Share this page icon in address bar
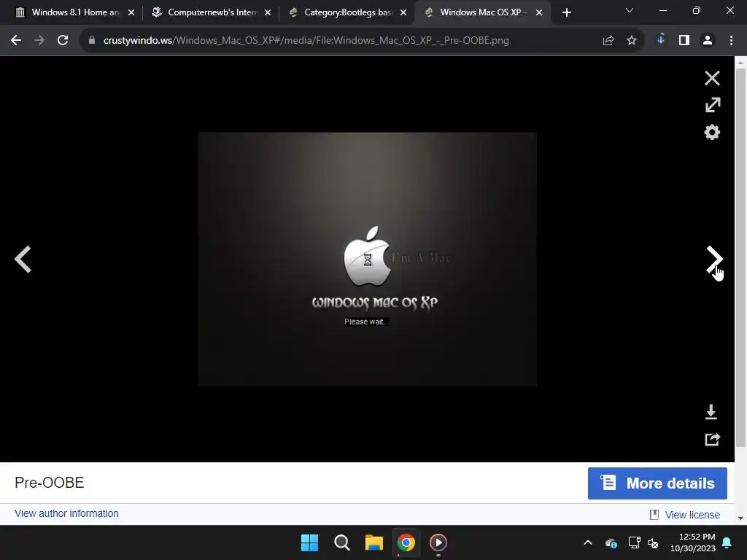747x560 pixels. pyautogui.click(x=608, y=41)
